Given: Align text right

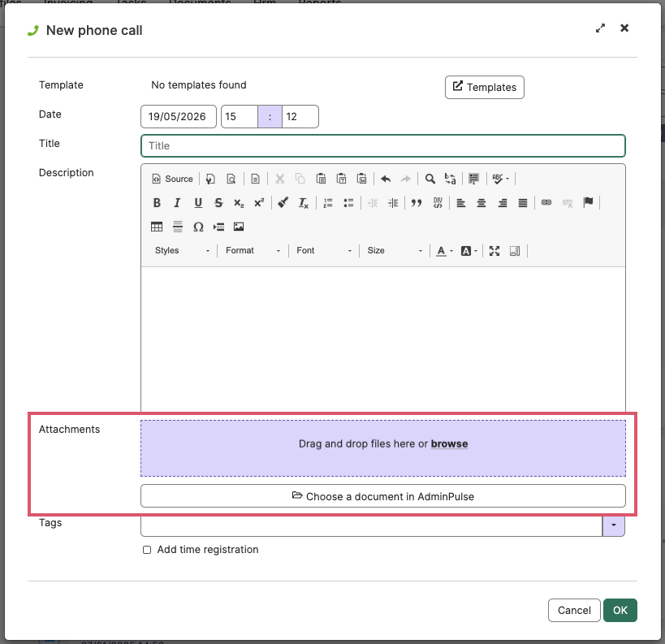Looking at the screenshot, I should coord(503,203).
